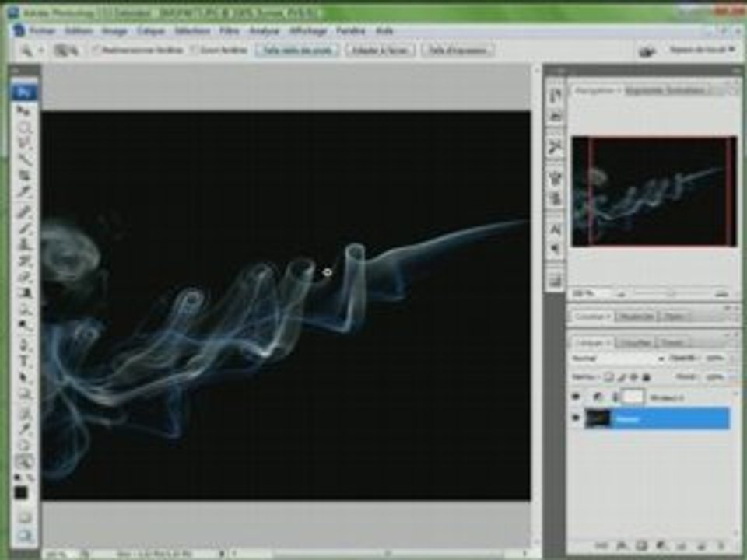Open the Fichier menu

[43, 31]
